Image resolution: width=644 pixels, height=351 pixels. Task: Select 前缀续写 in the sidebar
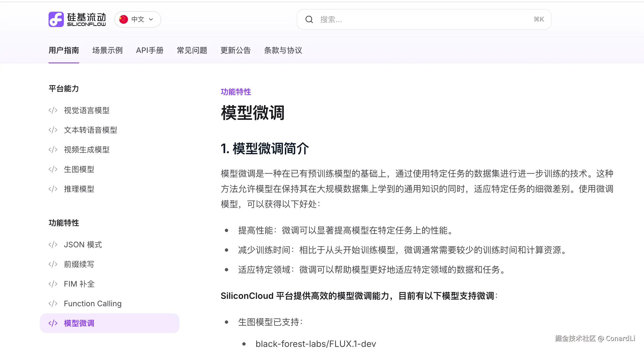(x=79, y=264)
